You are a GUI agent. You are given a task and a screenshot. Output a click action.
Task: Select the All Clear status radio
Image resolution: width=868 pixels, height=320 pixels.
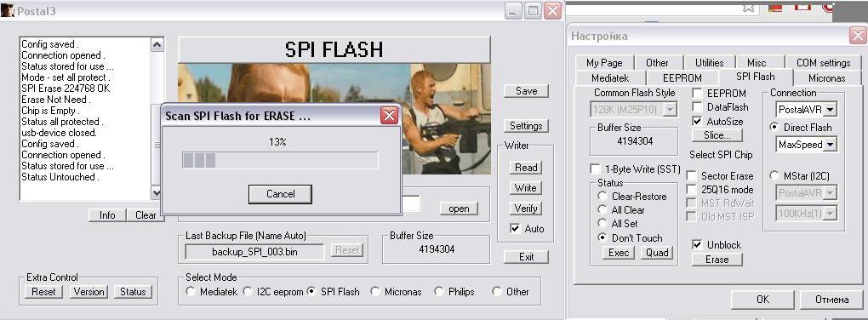[602, 210]
